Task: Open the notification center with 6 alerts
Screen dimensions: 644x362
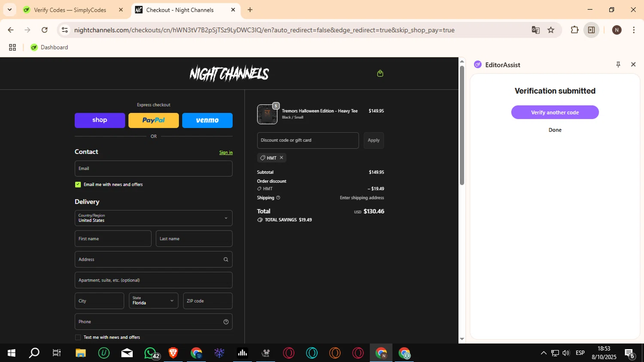Action: pyautogui.click(x=630, y=353)
